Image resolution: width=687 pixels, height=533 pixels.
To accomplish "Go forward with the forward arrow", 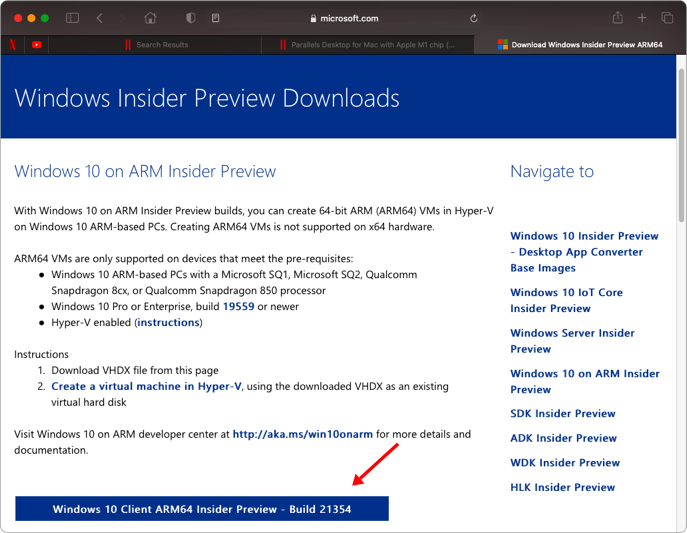I will tap(122, 18).
